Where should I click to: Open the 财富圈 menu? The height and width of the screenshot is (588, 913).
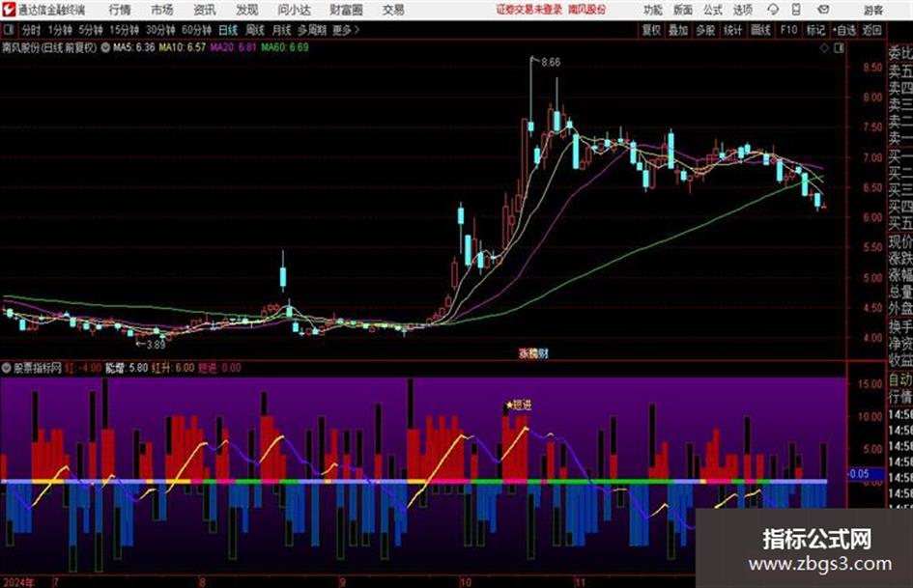pyautogui.click(x=346, y=10)
